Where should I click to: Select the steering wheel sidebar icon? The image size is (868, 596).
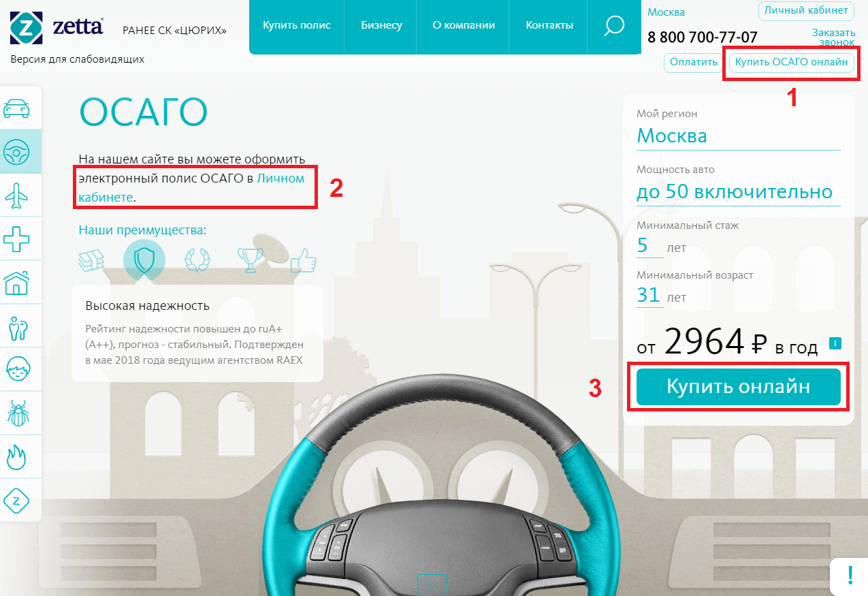coord(17,151)
